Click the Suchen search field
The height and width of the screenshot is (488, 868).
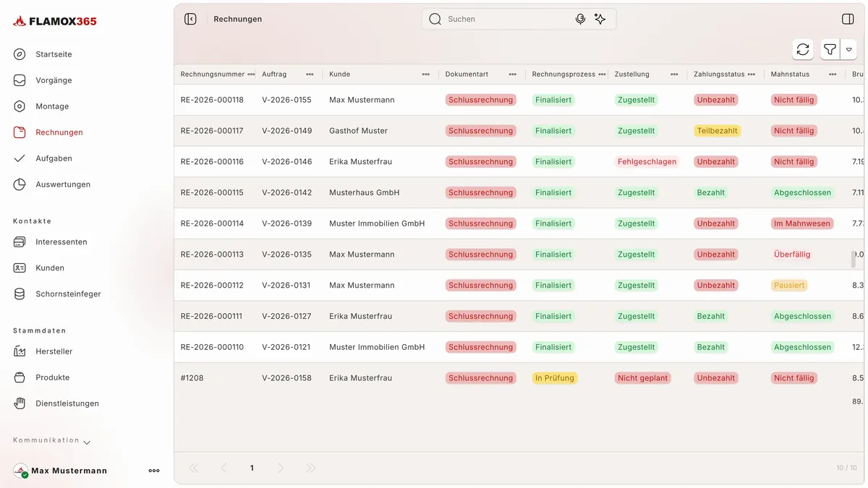tap(519, 20)
